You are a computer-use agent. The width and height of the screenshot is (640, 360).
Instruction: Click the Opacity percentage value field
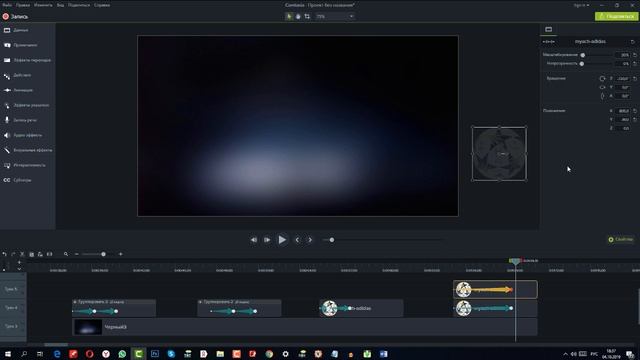(x=623, y=64)
